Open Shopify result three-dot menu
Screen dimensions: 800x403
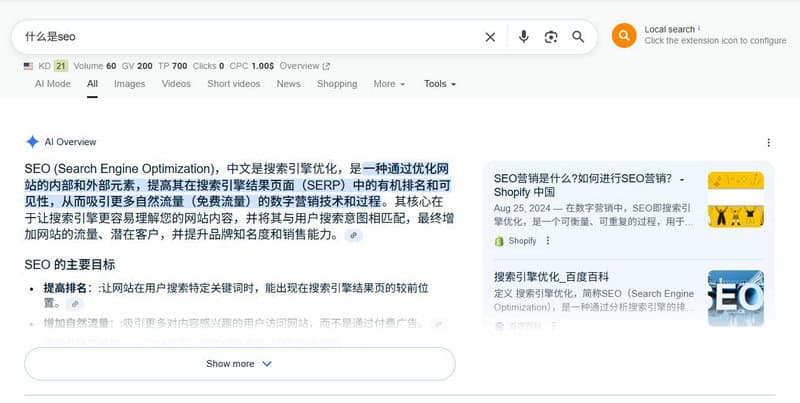pos(548,240)
